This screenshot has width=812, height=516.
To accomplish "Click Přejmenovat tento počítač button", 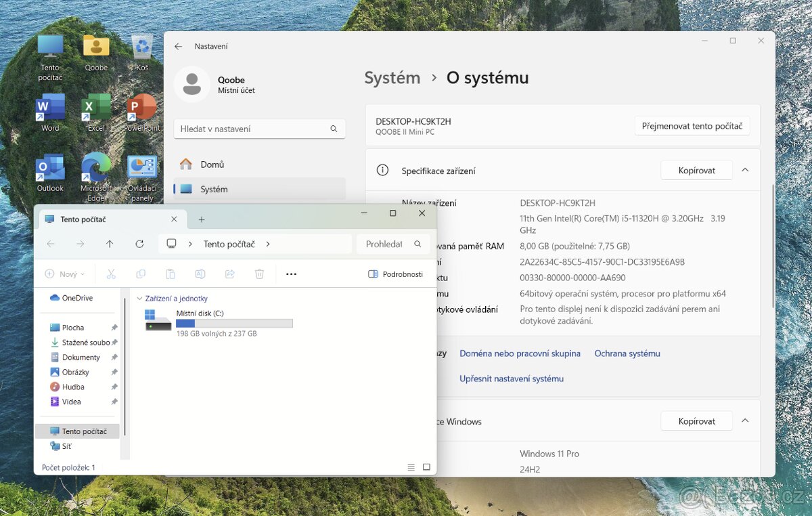I will click(x=692, y=126).
